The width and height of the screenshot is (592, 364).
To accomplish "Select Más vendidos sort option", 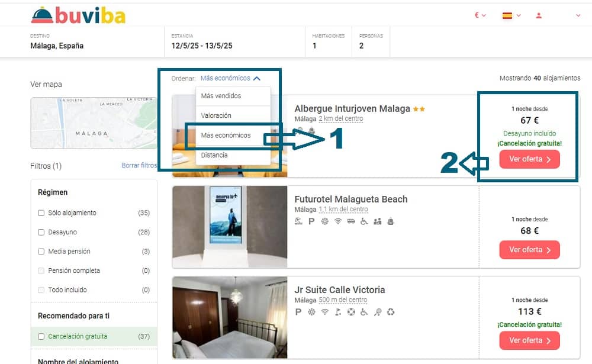I will tap(233, 96).
